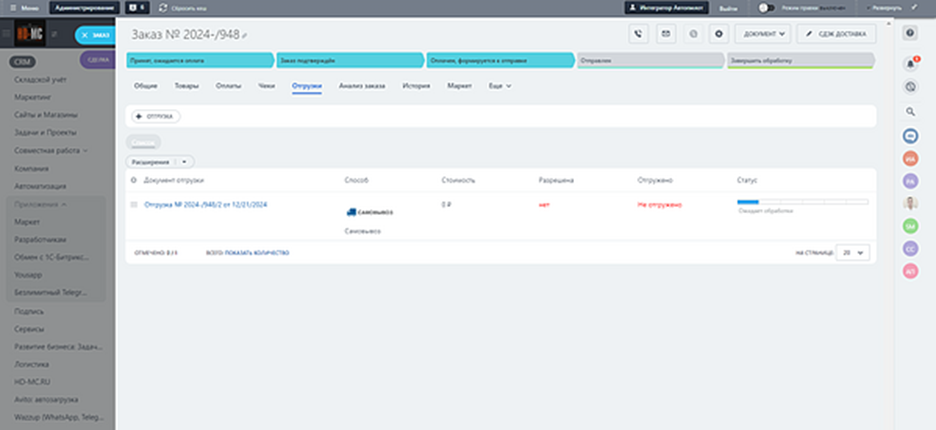Viewport: 936px width, 430px height.
Task: Select the Отправлен order stage
Action: (649, 60)
